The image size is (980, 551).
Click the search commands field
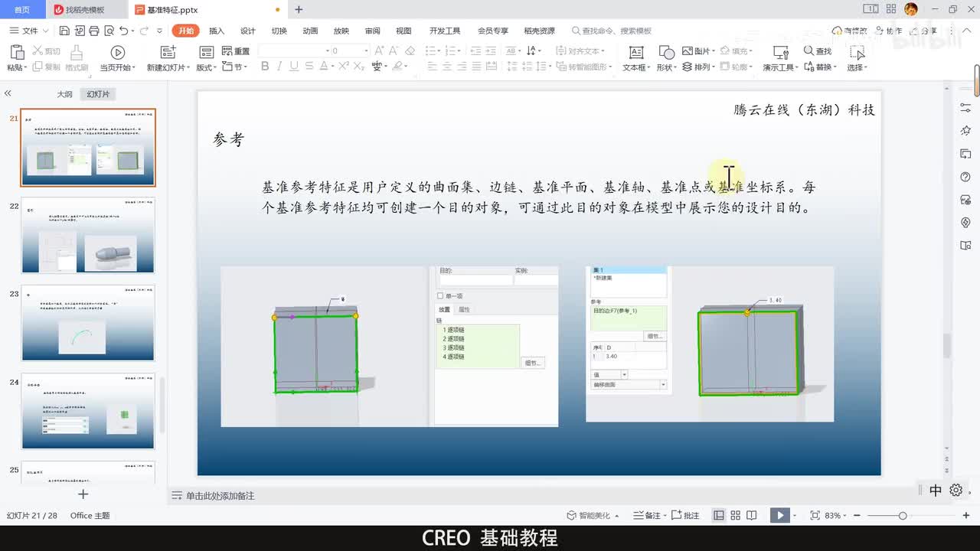(612, 31)
